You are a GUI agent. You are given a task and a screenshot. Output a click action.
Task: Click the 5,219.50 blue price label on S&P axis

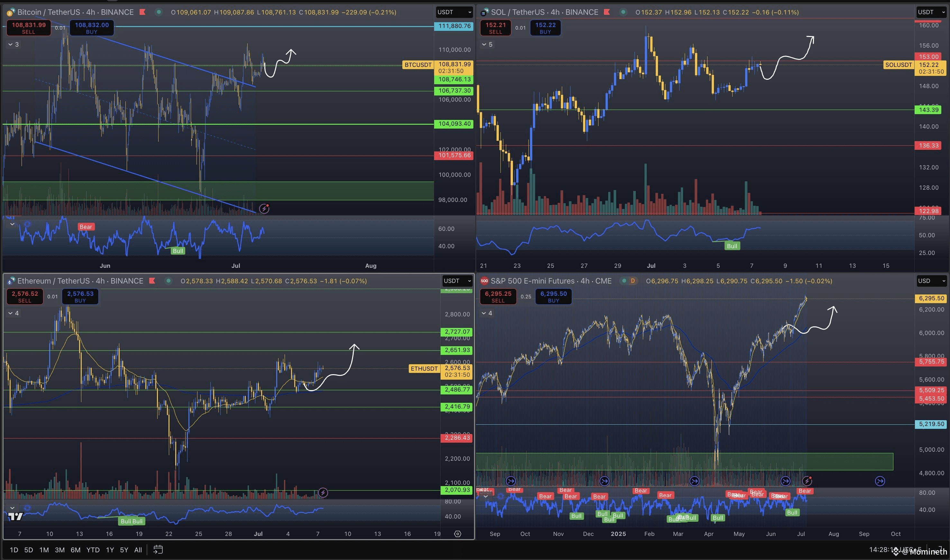point(931,424)
